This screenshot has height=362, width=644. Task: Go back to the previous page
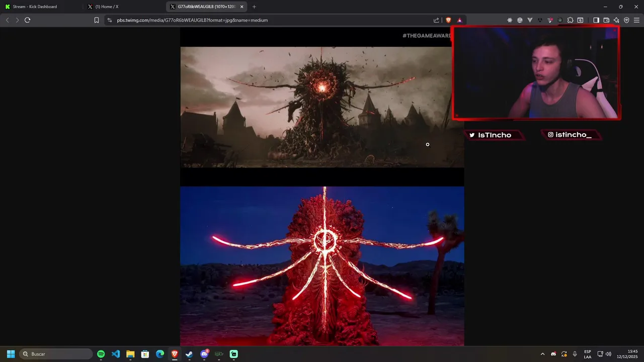7,20
